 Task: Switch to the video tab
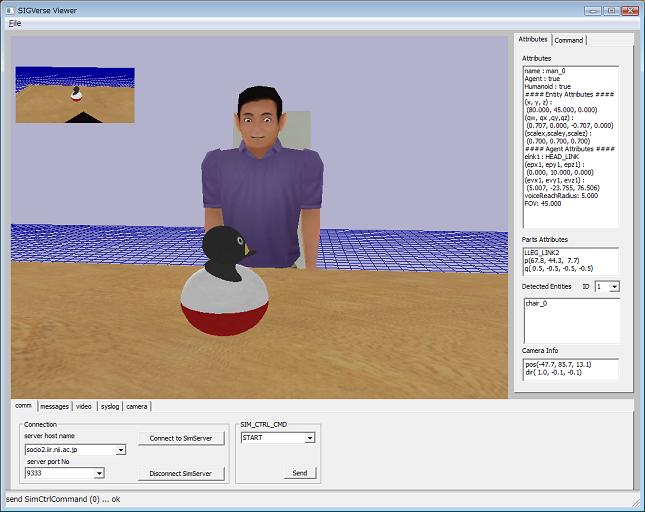pyautogui.click(x=84, y=406)
